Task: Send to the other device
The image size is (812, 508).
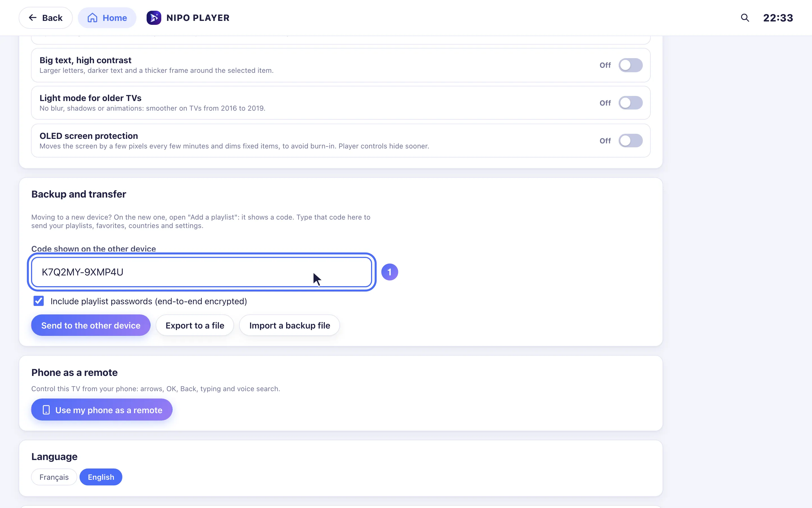Action: (x=91, y=325)
